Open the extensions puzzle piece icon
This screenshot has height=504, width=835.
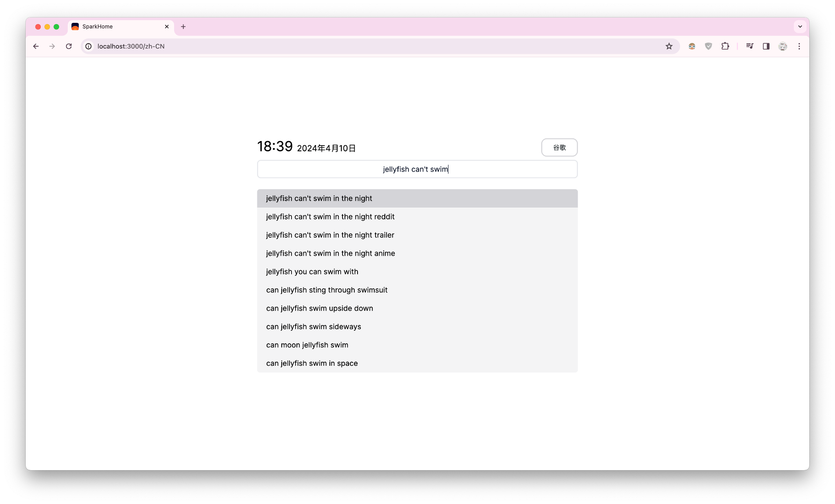click(726, 46)
